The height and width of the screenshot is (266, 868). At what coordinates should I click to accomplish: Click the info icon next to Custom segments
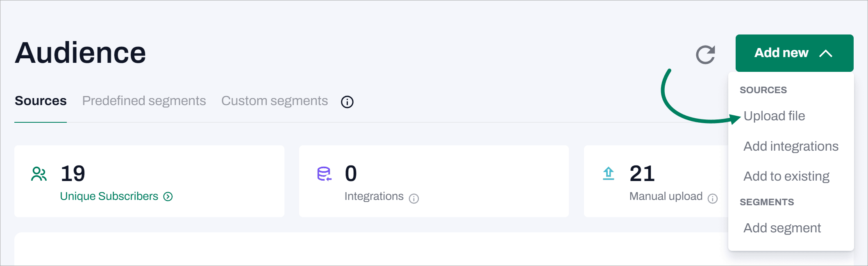click(x=347, y=102)
